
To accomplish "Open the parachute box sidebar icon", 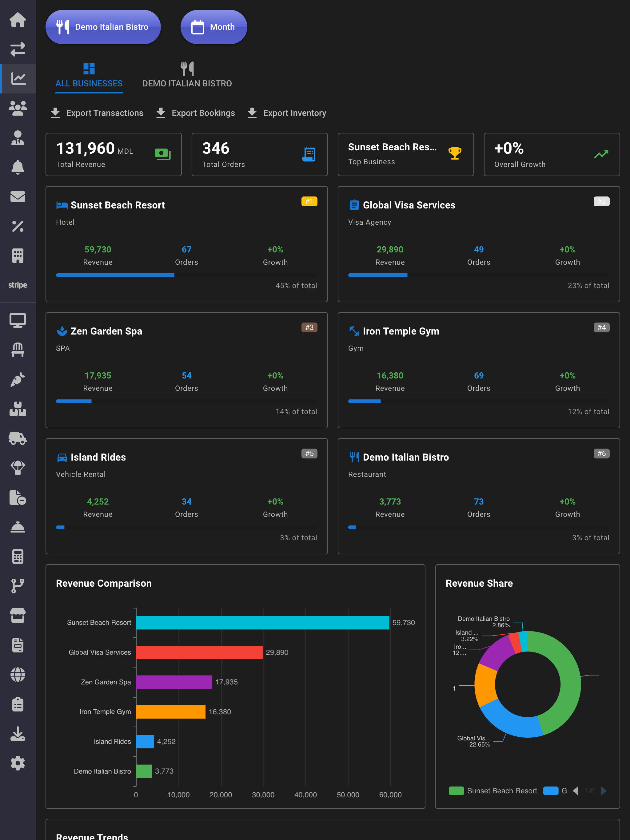I will (18, 468).
